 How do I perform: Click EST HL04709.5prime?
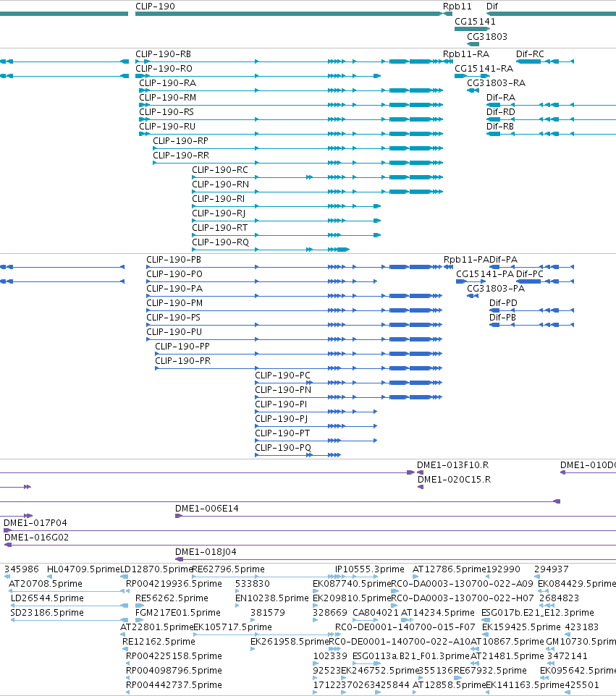[83, 569]
